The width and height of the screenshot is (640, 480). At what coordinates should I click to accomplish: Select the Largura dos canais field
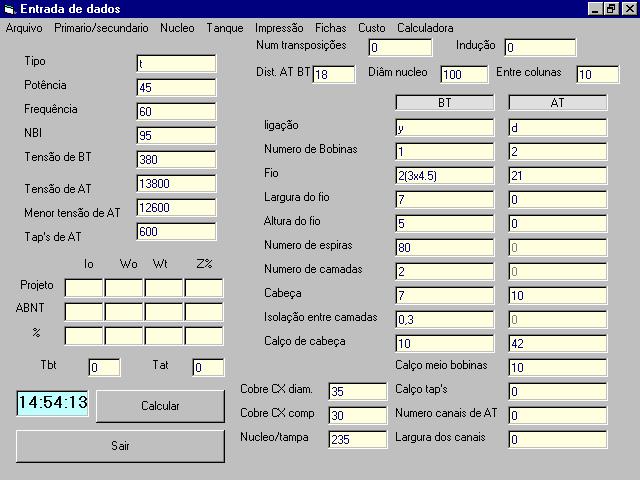pos(558,440)
